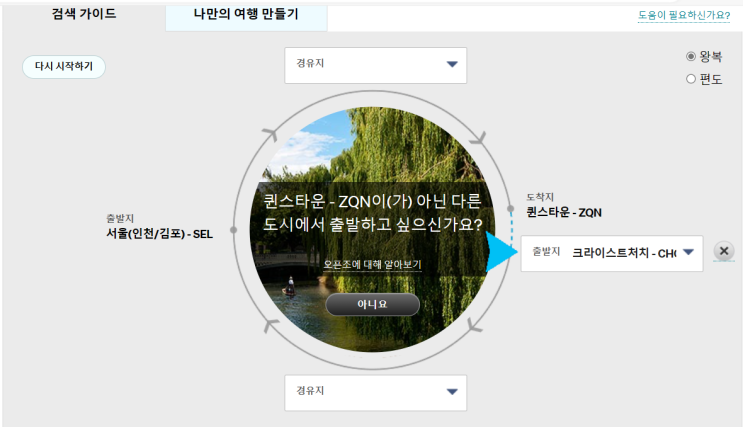Open the top 경유지 stopover dropdown

tap(375, 65)
